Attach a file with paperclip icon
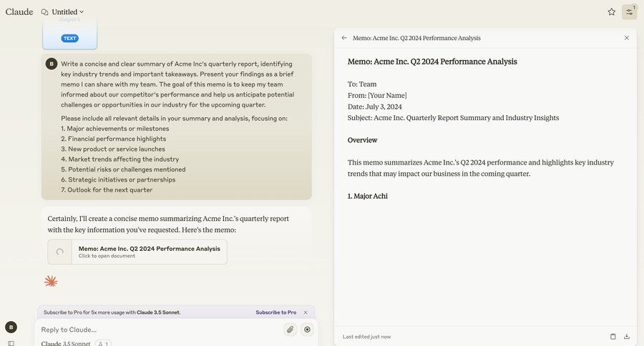This screenshot has width=644, height=346. [291, 330]
